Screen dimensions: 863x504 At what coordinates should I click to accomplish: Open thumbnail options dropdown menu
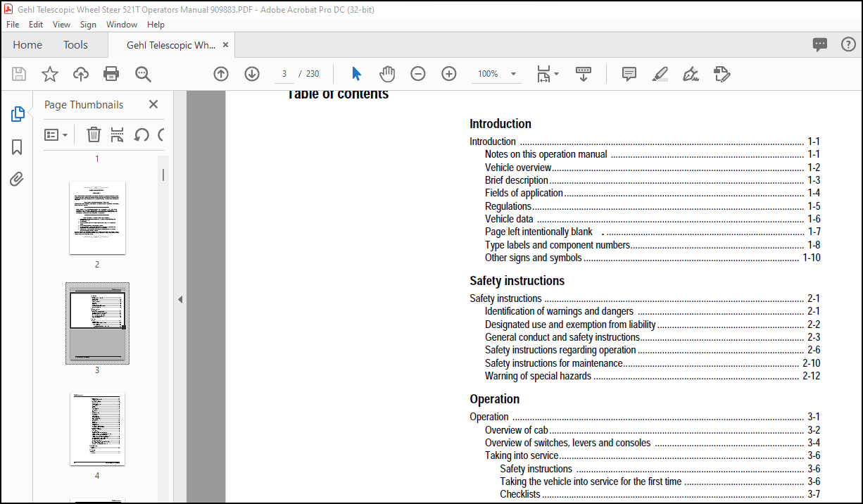coord(56,134)
